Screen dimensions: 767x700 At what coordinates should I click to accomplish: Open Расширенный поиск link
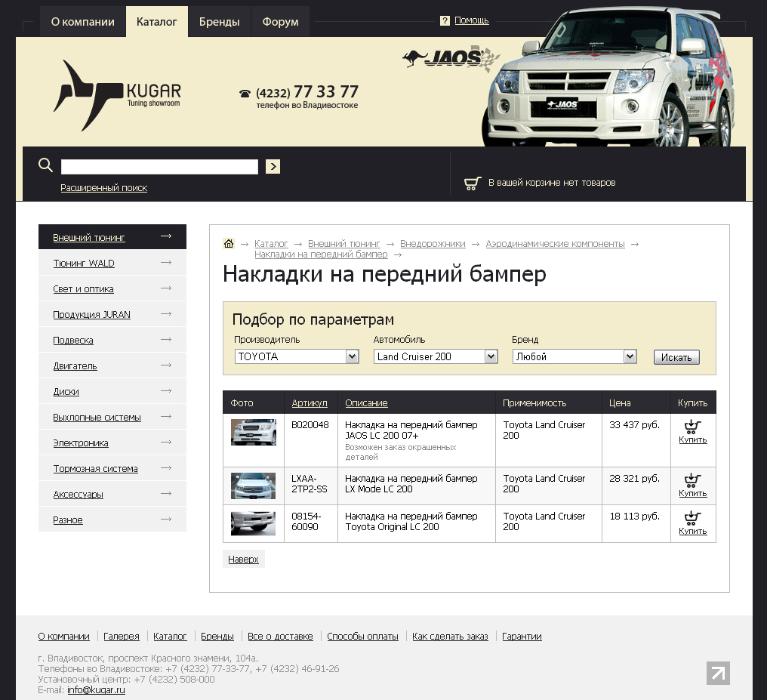(103, 188)
